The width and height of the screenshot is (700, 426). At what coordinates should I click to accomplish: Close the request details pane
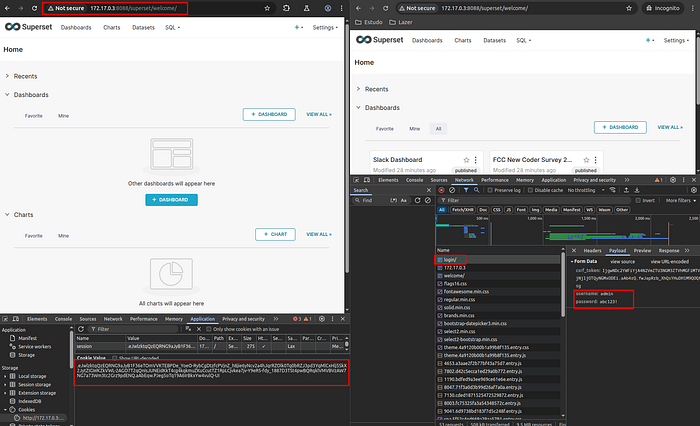[x=574, y=251]
